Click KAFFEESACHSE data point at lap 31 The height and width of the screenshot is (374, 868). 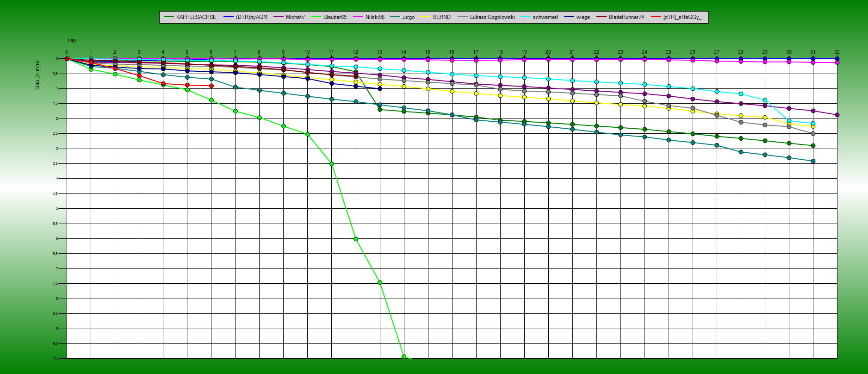pos(813,146)
